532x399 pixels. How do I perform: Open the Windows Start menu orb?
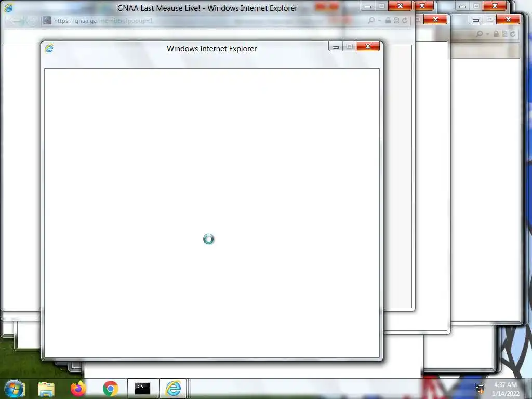click(x=14, y=389)
